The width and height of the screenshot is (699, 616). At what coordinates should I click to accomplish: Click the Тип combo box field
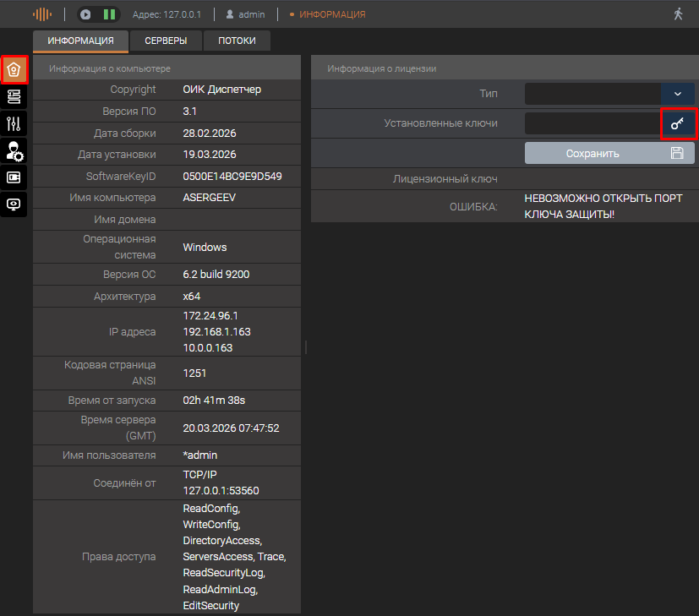[592, 94]
